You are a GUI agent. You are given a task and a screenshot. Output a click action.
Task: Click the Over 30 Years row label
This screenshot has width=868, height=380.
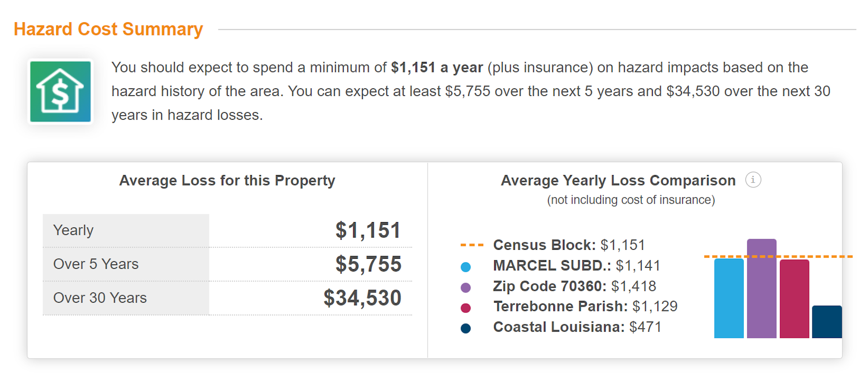100,298
